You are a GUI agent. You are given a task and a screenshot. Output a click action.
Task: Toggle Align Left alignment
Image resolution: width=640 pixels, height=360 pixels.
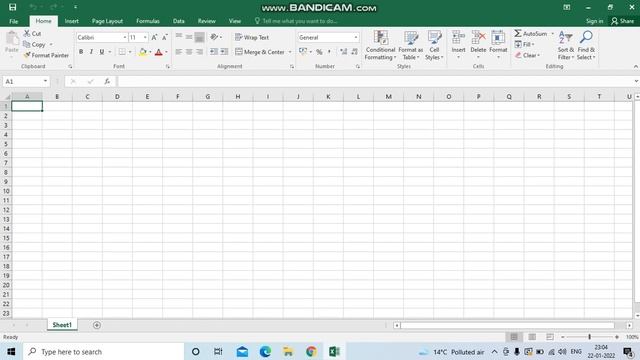pyautogui.click(x=178, y=52)
